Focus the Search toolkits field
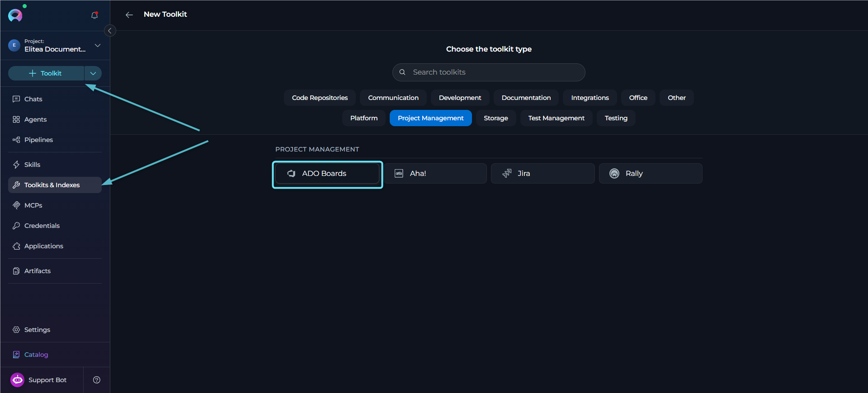Image resolution: width=868 pixels, height=393 pixels. click(x=489, y=72)
